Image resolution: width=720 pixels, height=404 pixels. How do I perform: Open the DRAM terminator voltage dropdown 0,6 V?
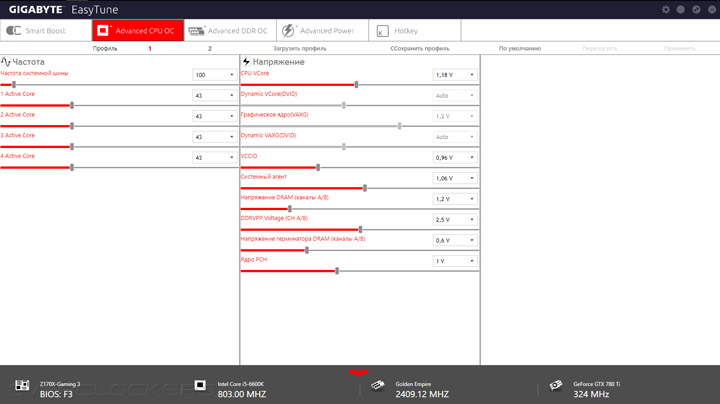(x=455, y=240)
